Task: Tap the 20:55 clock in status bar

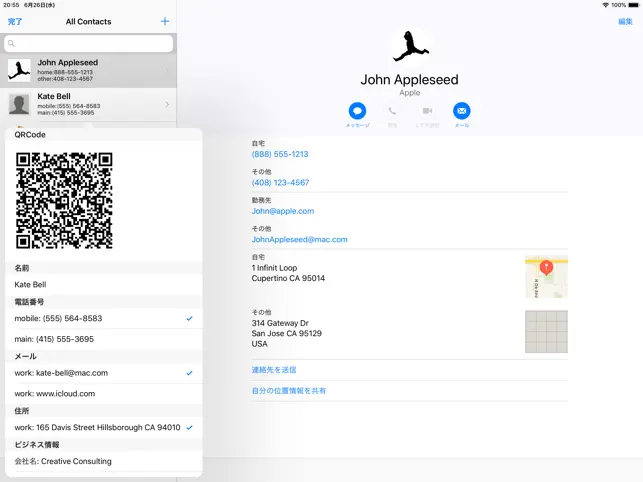Action: click(11, 5)
